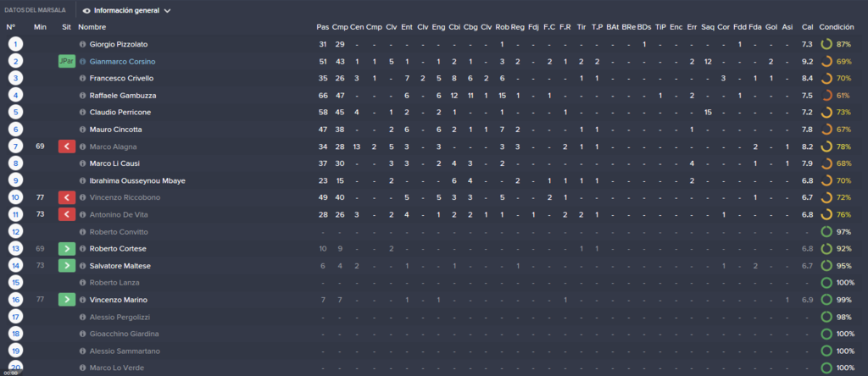Click the red substituted-off arrow for Marco Alagna
Viewport: 868px width, 376px height.
66,147
